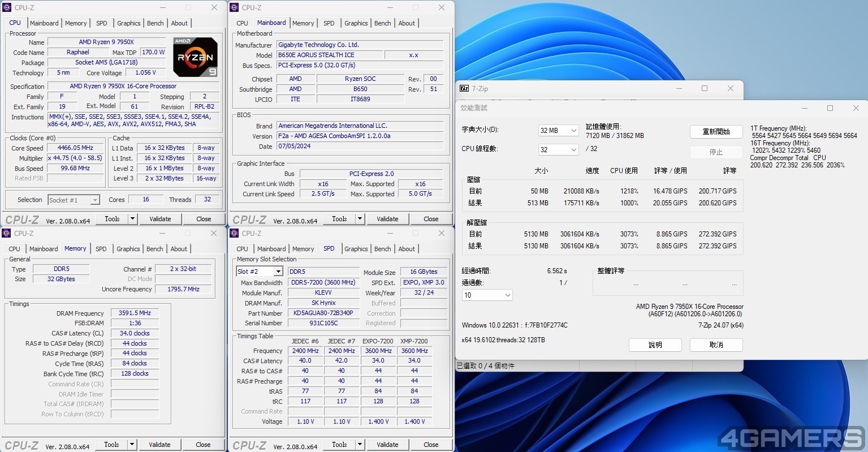Click the Close button in the Memory window
This screenshot has width=868, height=452.
point(203,445)
